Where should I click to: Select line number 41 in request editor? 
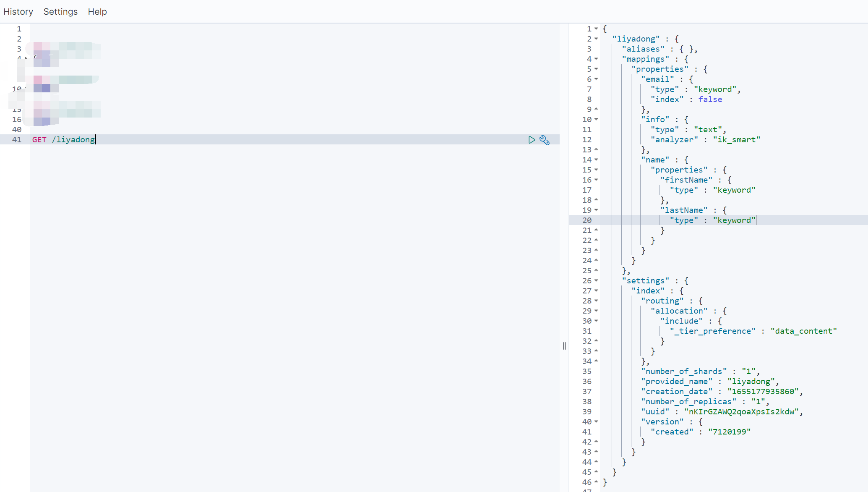coord(17,140)
